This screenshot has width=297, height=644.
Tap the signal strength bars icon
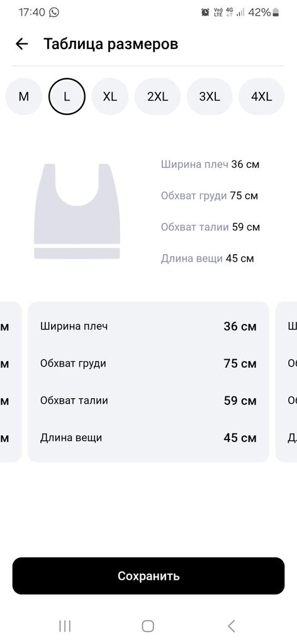coord(241,13)
